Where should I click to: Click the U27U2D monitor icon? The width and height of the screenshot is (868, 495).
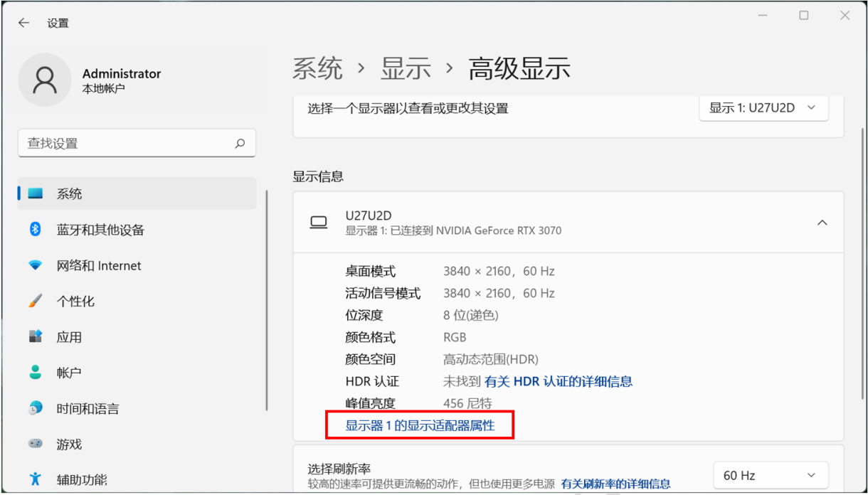(x=319, y=223)
